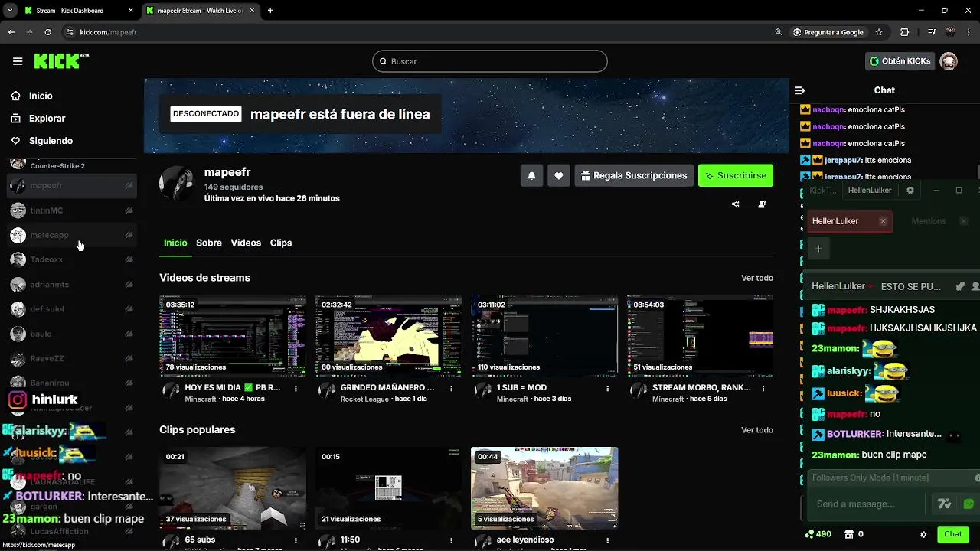
Task: Reload the page in the browser toolbar
Action: [x=48, y=32]
